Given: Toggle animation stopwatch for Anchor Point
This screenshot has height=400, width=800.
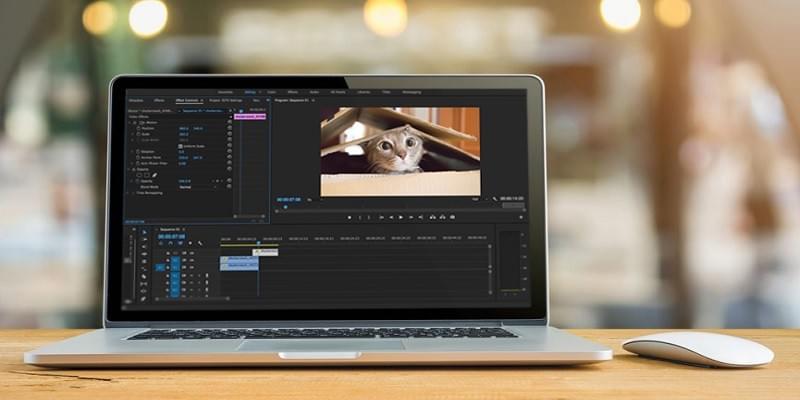Looking at the screenshot, I should point(138,157).
